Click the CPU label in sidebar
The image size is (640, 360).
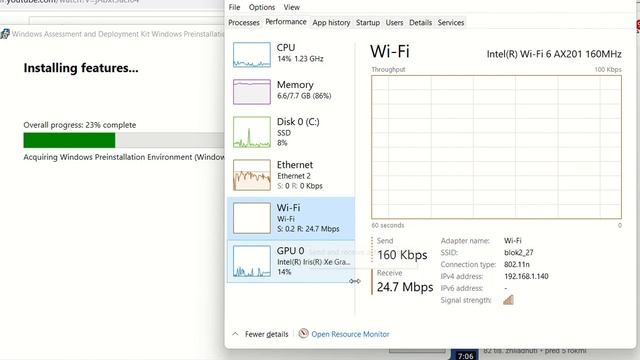click(286, 48)
